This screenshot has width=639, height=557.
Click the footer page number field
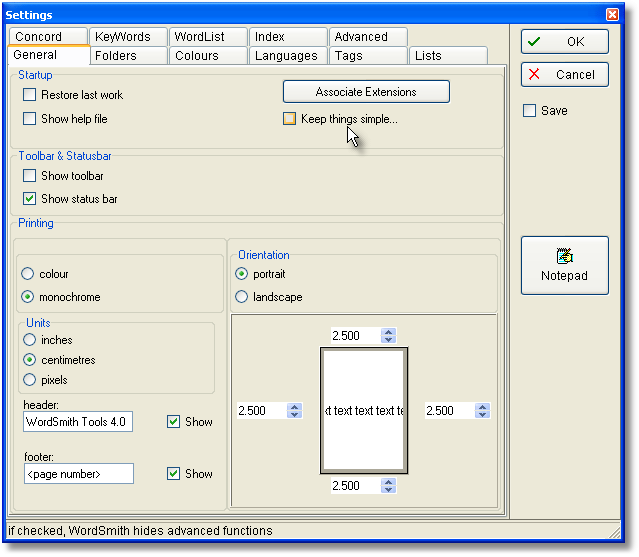point(79,473)
